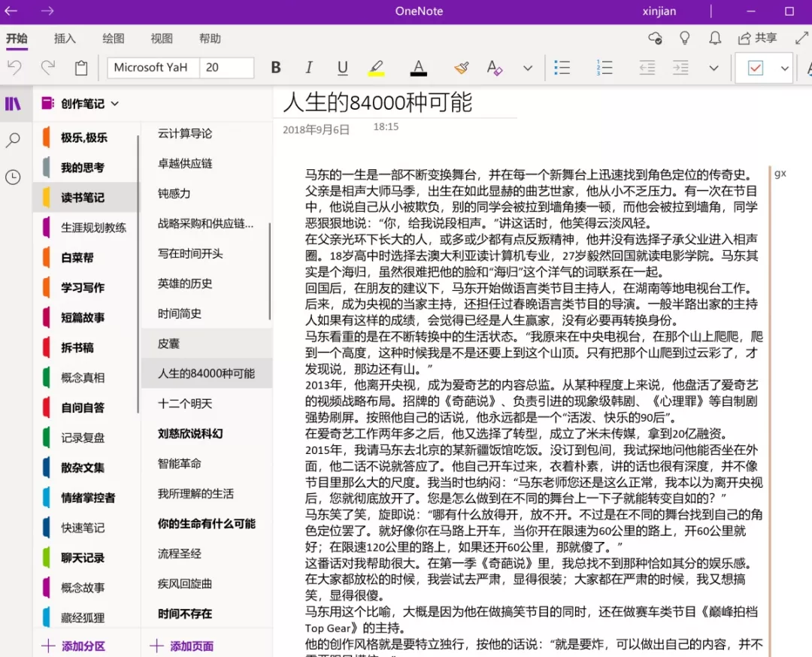The image size is (812, 657).
Task: Open the tags dropdown arrow
Action: point(784,68)
